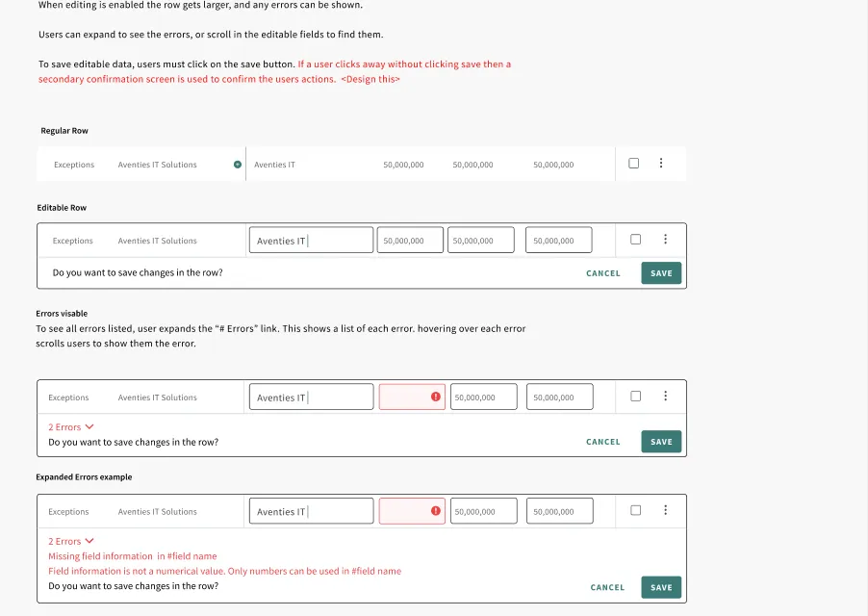Tick the checkbox in the Errors visible row
Viewport: 868px width, 616px height.
coord(635,396)
